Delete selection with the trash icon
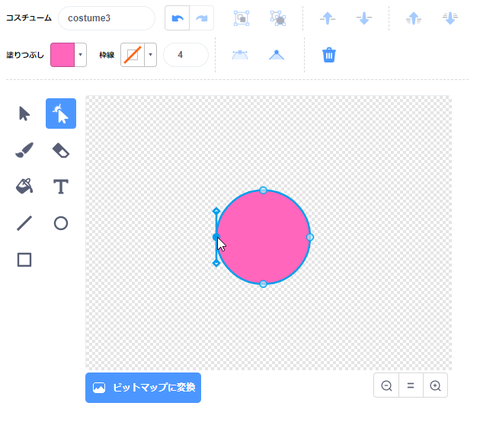 pyautogui.click(x=329, y=55)
